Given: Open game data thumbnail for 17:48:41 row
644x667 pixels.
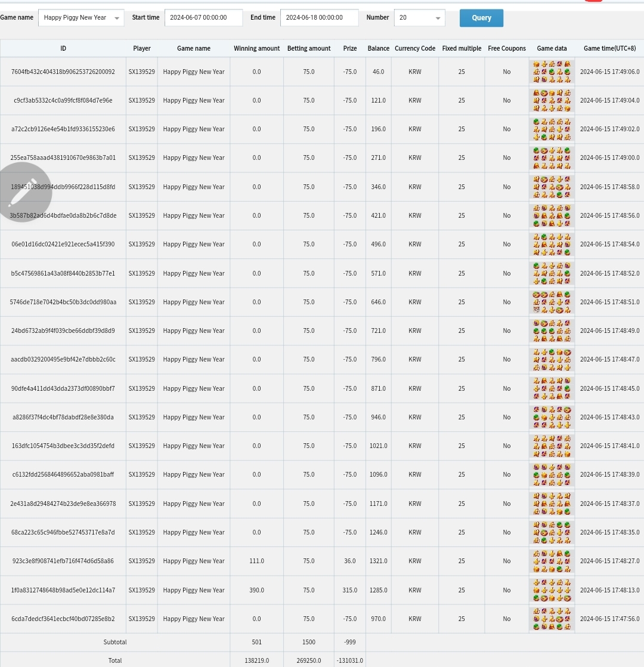Looking at the screenshot, I should pos(552,446).
